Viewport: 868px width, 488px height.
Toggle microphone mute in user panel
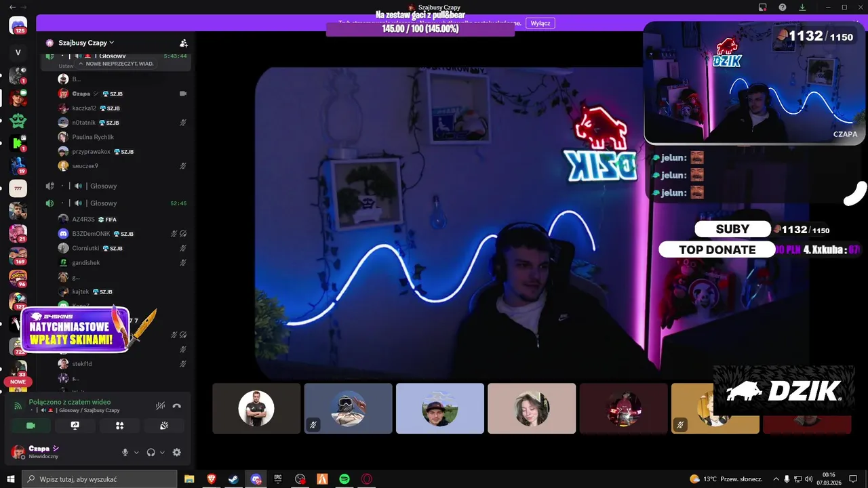(125, 452)
